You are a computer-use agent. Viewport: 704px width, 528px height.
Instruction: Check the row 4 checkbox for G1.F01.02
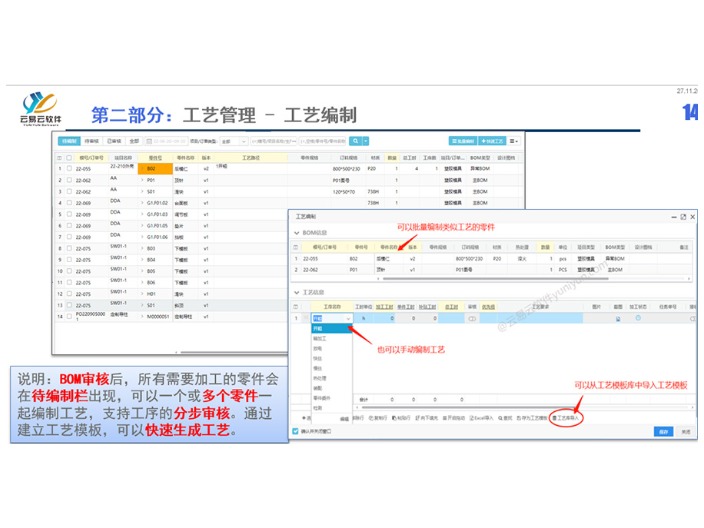[x=69, y=203]
